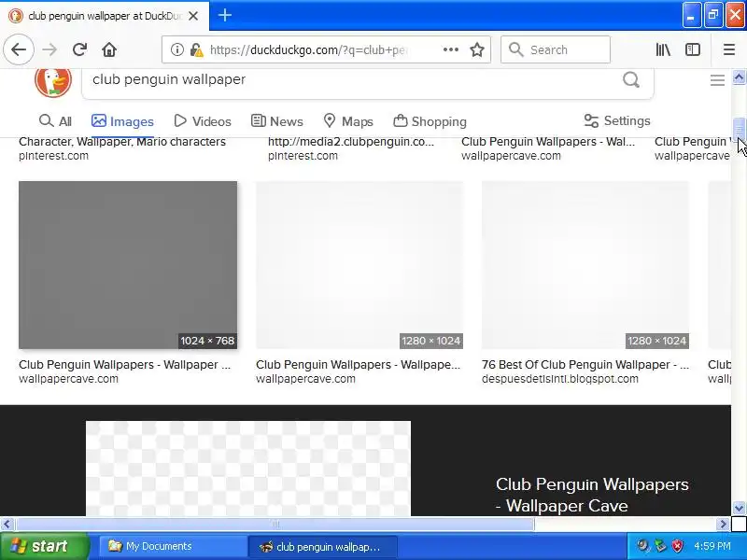The width and height of the screenshot is (747, 560).
Task: Open the Windows Start menu
Action: pos(44,546)
